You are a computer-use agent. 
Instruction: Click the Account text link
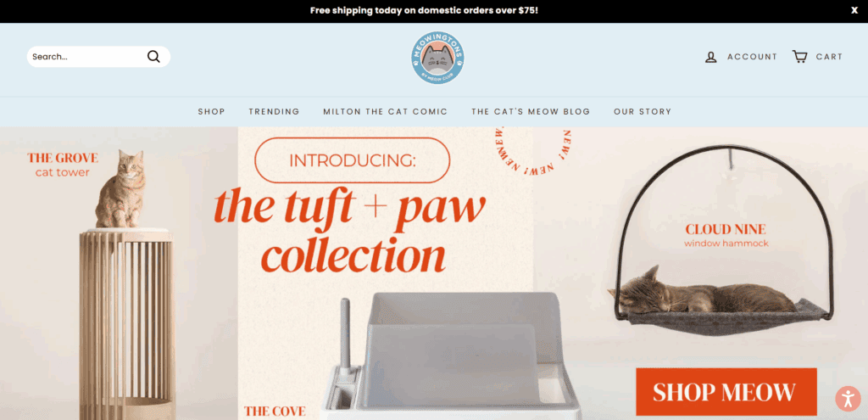click(x=753, y=57)
